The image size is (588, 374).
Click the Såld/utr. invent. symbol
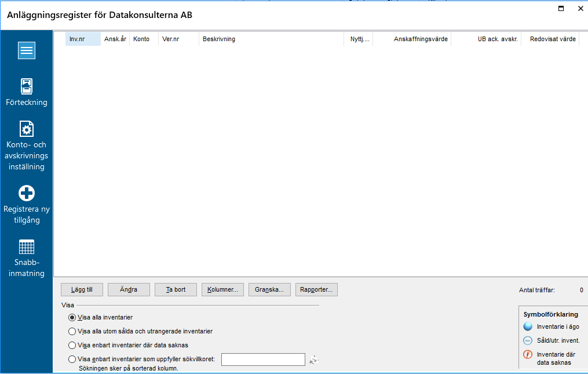(528, 340)
